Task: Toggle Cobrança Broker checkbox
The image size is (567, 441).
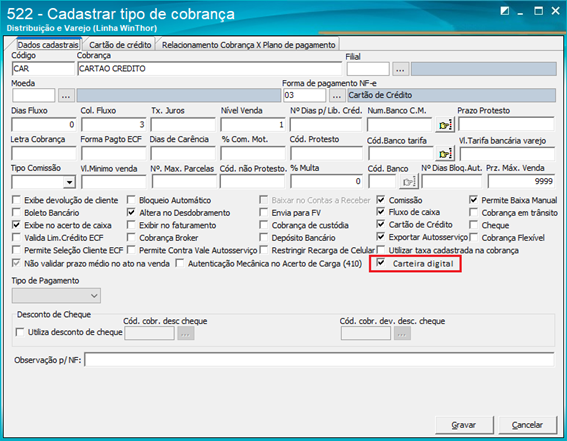Action: 131,237
